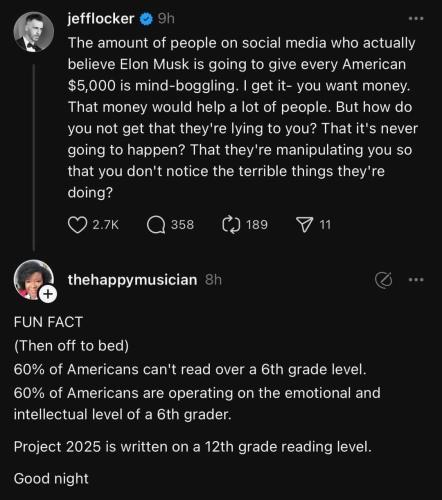Share jefflocker's post with paper plane icon
This screenshot has height=500, width=442.
click(305, 225)
